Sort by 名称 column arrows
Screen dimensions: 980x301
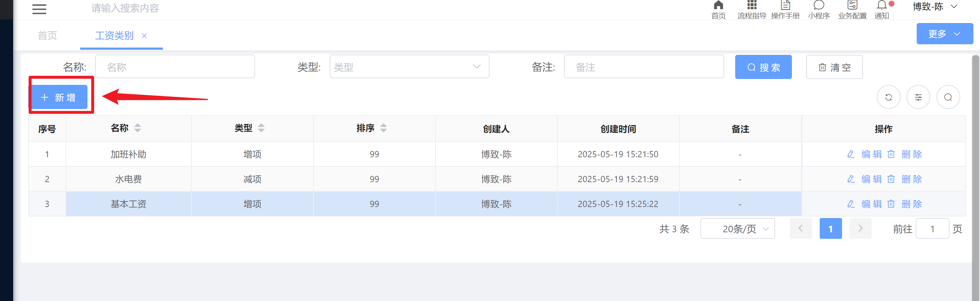point(138,128)
